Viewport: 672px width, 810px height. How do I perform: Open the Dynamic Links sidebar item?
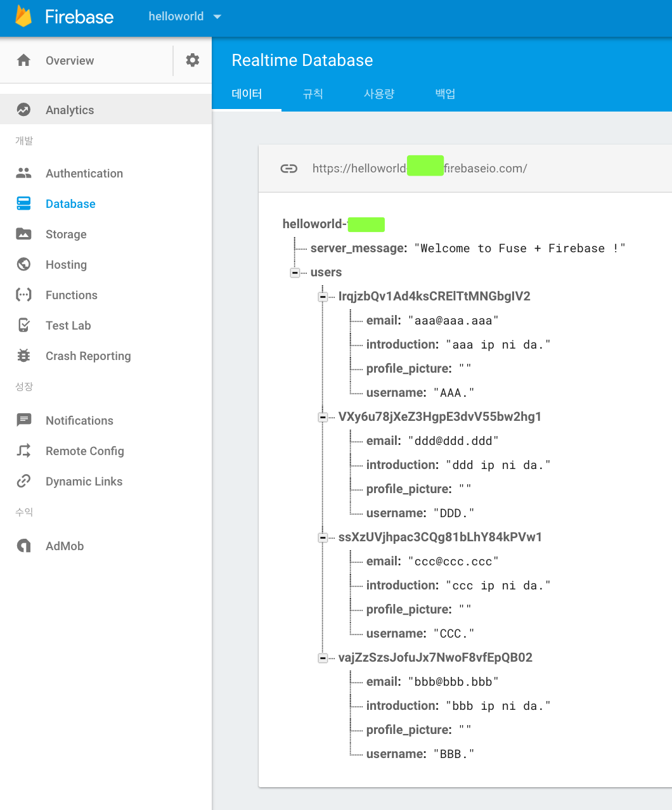(x=84, y=482)
